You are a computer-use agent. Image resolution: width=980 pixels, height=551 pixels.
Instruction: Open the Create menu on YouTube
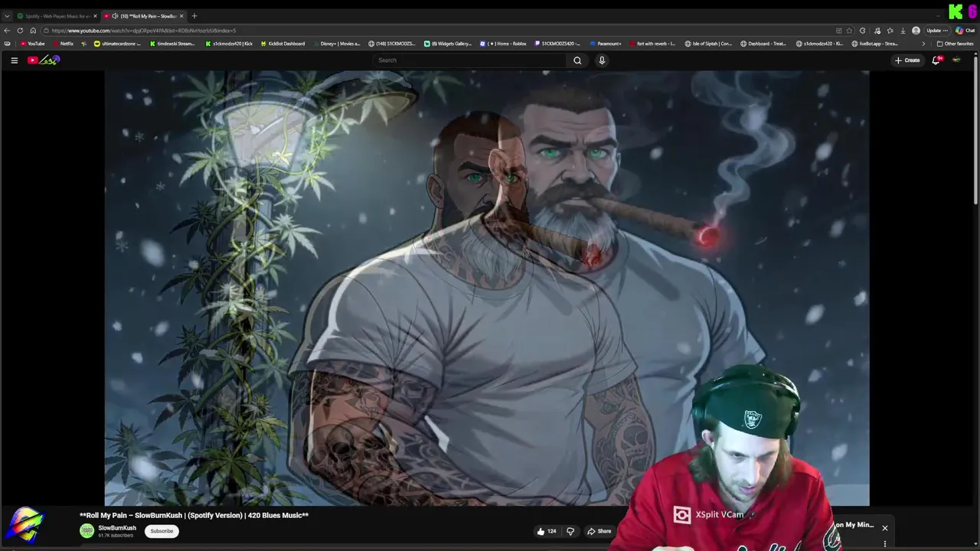[907, 60]
